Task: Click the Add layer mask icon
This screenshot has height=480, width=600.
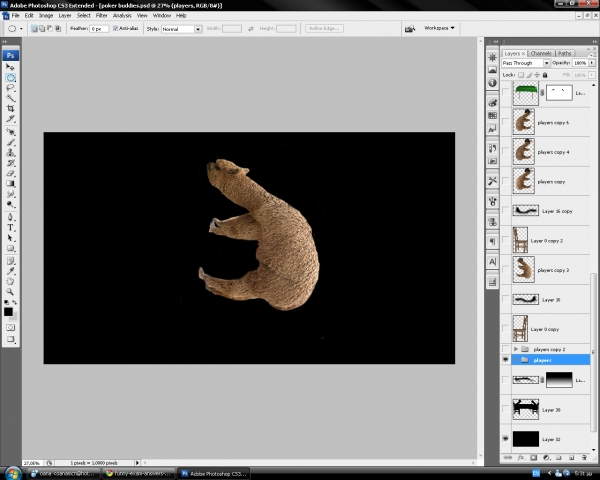Action: point(533,457)
